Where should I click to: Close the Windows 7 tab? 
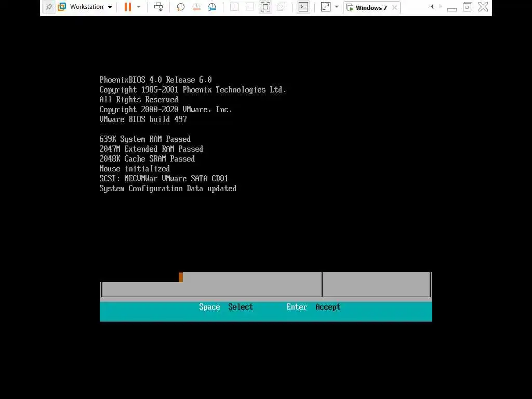(394, 7)
